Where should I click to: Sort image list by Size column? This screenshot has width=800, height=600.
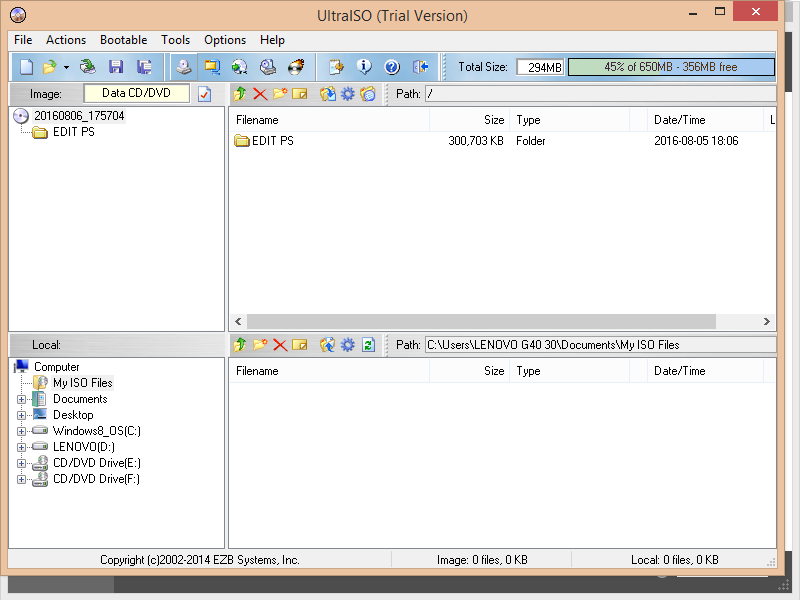pos(469,120)
